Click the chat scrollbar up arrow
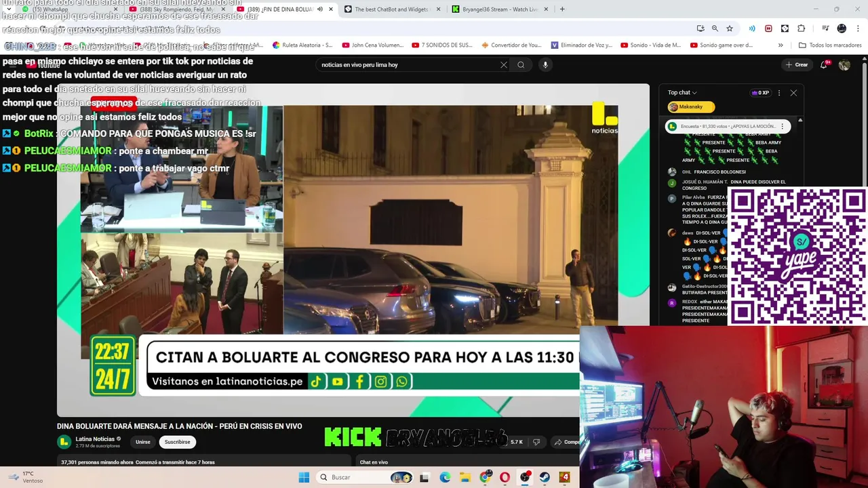 tap(800, 121)
